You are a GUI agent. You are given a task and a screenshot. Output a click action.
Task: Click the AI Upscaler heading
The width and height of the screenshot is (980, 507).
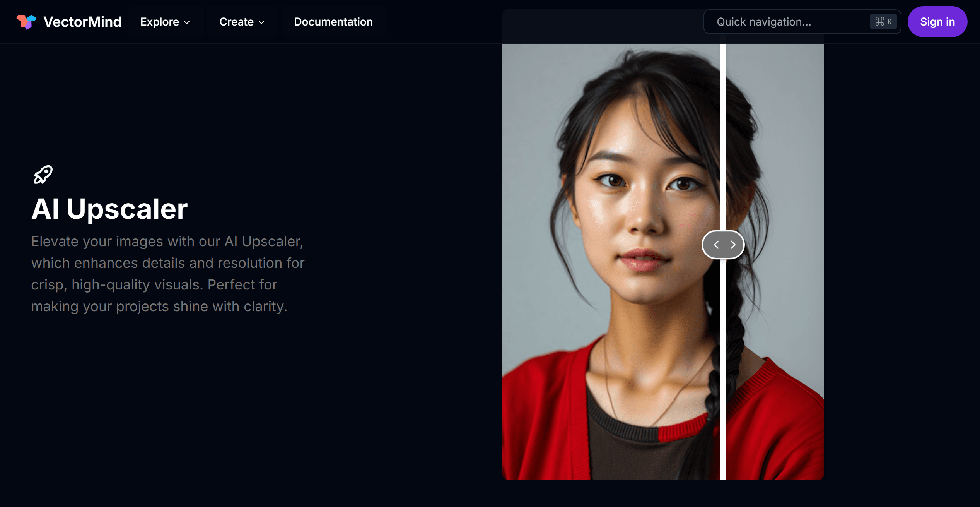(x=109, y=209)
